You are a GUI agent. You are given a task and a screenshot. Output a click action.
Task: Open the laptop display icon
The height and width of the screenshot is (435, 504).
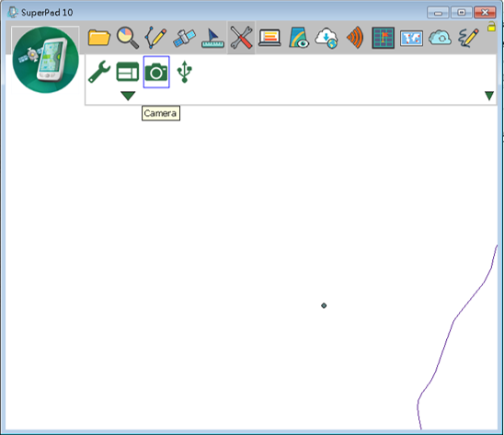coord(269,38)
